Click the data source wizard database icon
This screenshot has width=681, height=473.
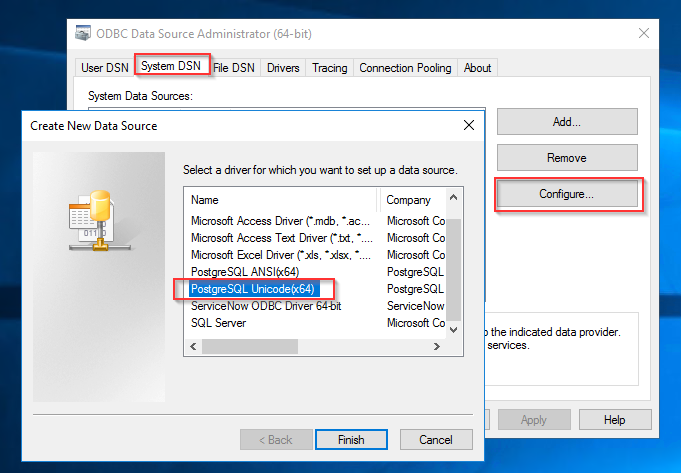click(x=100, y=220)
